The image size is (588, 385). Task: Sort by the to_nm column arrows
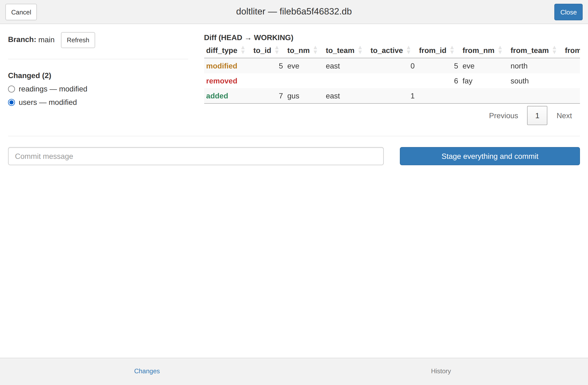pyautogui.click(x=315, y=50)
